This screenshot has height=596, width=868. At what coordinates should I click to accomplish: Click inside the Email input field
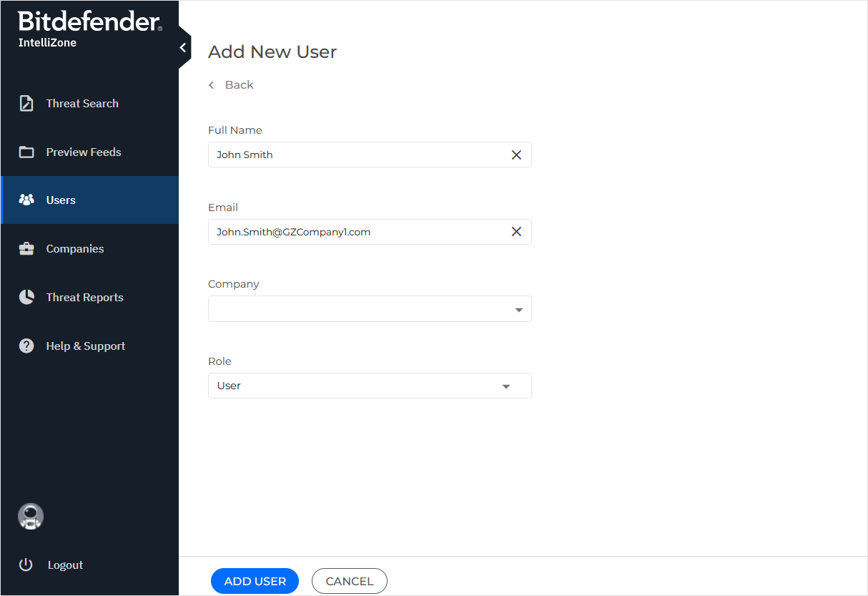(357, 232)
